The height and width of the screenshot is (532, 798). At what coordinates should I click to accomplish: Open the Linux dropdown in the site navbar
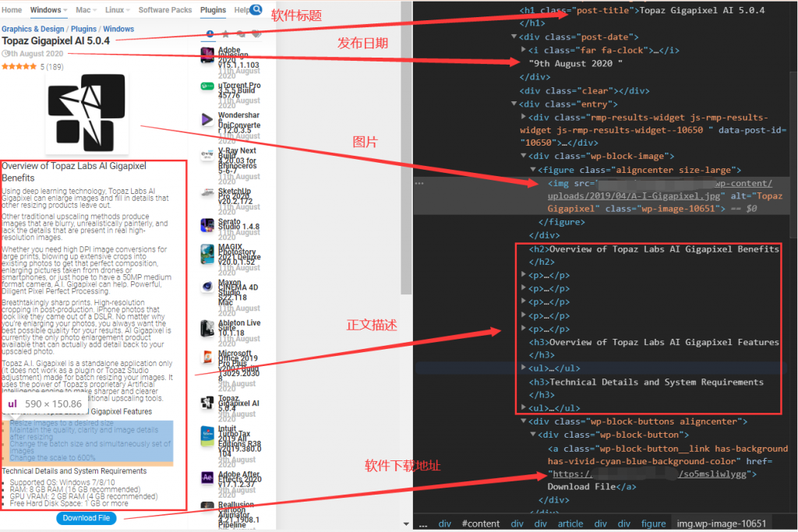pyautogui.click(x=117, y=9)
